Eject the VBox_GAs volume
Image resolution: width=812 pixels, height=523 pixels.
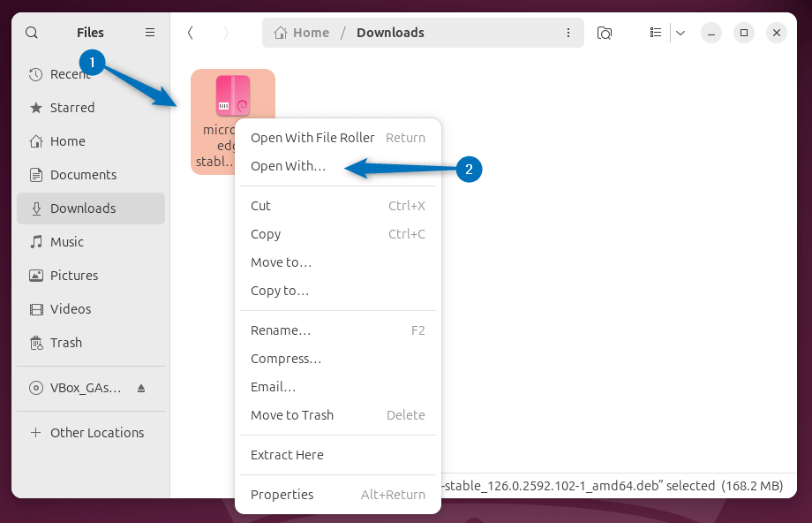click(141, 388)
